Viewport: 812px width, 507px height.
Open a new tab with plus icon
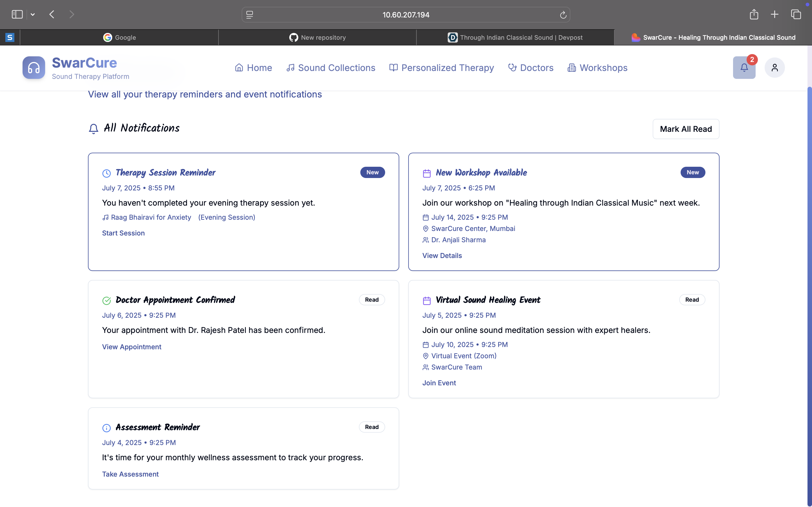(x=775, y=14)
